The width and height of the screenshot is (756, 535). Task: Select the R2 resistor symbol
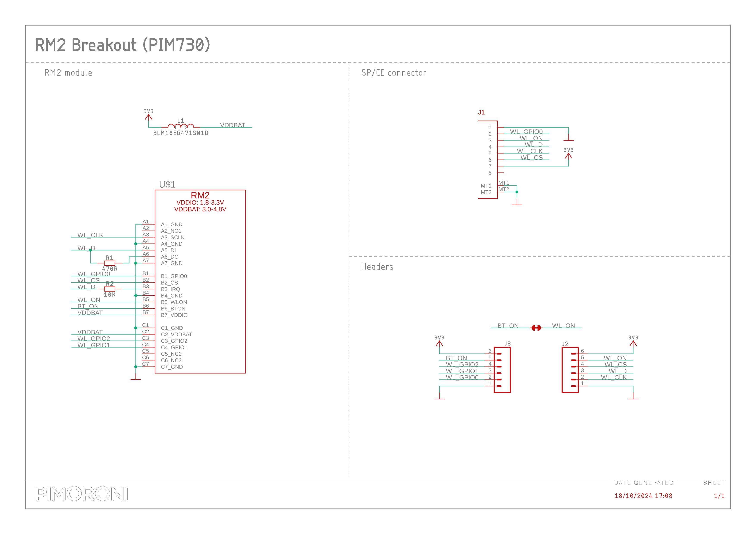pyautogui.click(x=110, y=289)
